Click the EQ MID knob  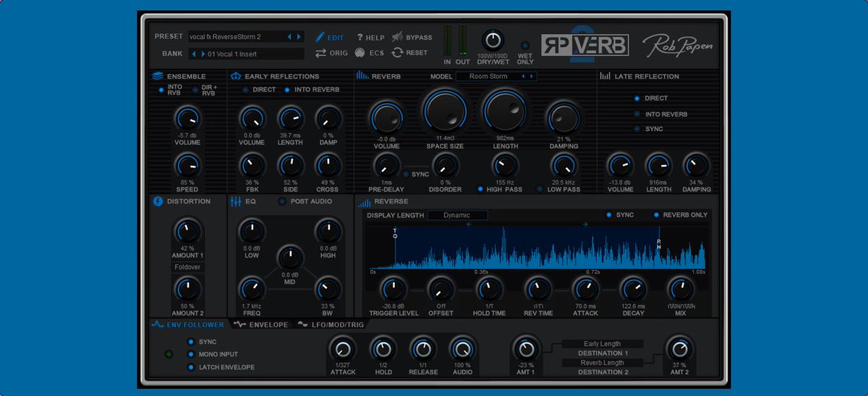pyautogui.click(x=290, y=257)
